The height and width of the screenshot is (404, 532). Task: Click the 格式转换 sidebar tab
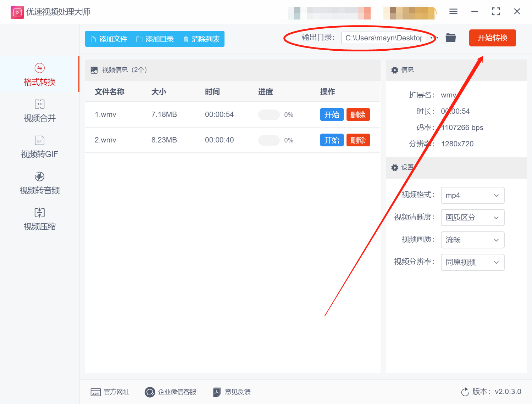point(39,74)
